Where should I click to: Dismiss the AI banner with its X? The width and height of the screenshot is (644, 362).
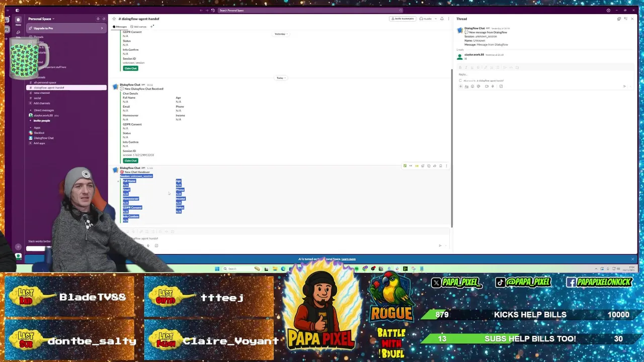632,259
